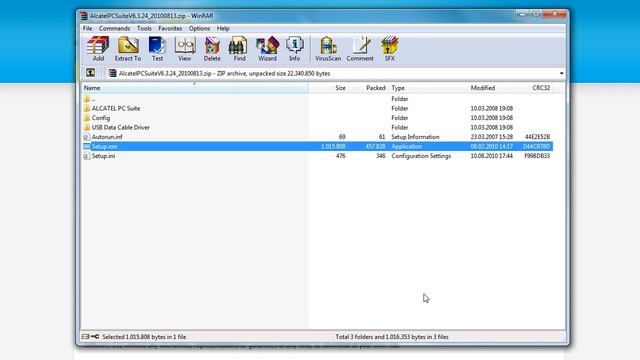Sort by the Type column header
Screen dimensions: 640x360
[x=428, y=88]
